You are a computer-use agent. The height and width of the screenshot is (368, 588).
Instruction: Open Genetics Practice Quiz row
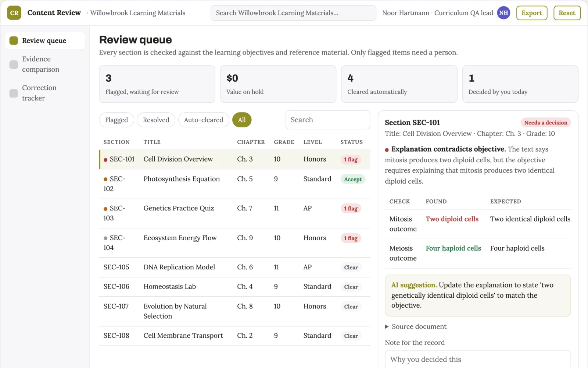coord(235,213)
